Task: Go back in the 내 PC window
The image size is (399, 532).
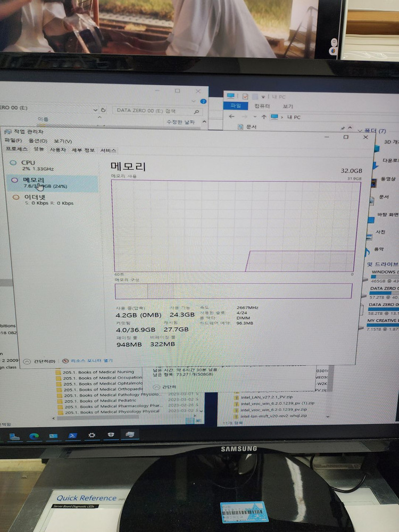Action: click(232, 117)
